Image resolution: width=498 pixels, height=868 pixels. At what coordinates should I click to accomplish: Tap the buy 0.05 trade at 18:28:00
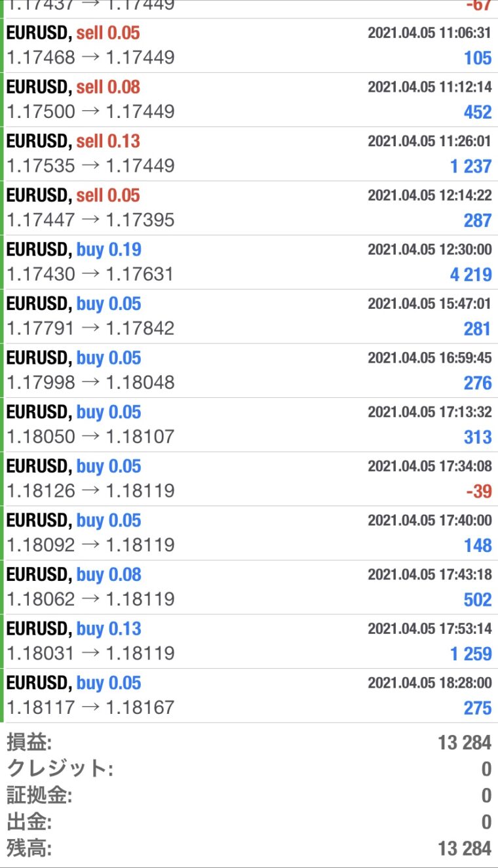click(249, 696)
